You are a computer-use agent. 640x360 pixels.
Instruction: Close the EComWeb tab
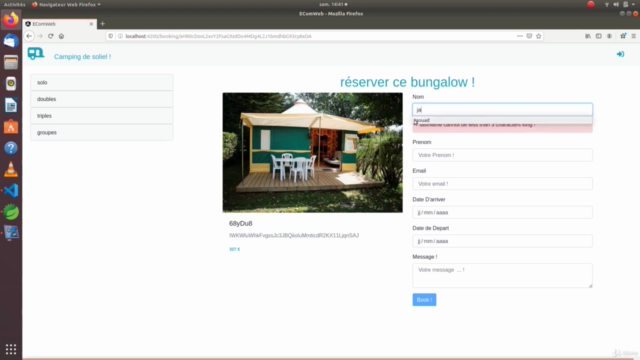point(91,24)
